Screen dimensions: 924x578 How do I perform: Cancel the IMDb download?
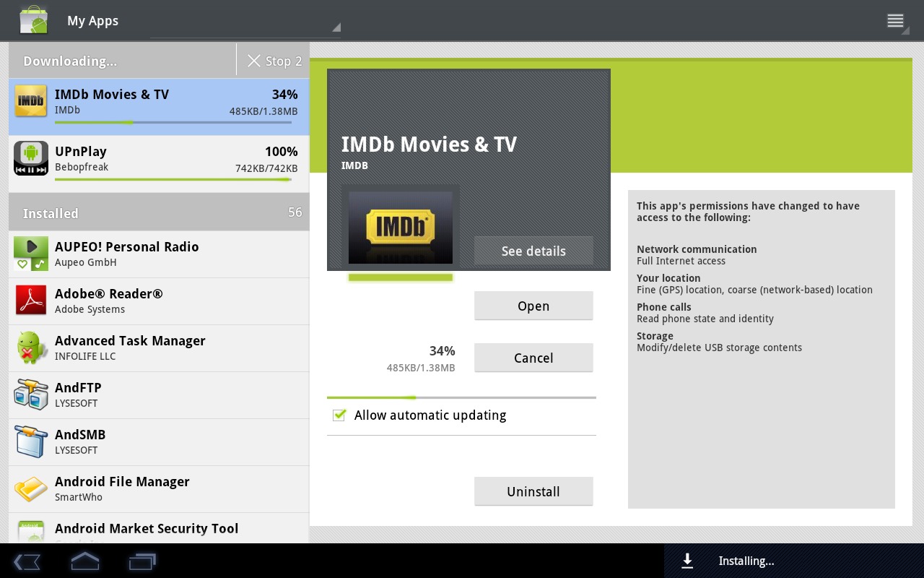(x=533, y=358)
